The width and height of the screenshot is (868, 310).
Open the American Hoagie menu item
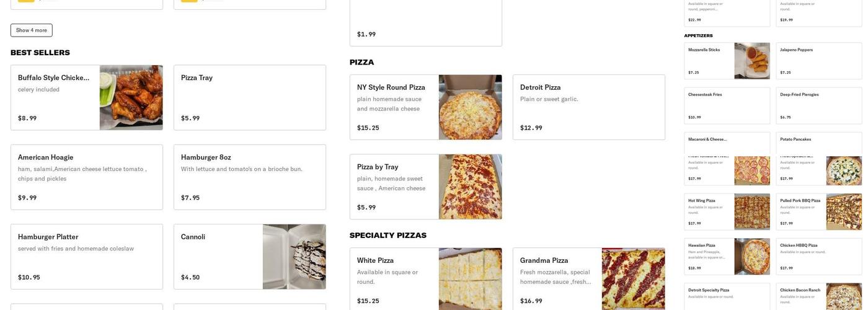(x=86, y=177)
